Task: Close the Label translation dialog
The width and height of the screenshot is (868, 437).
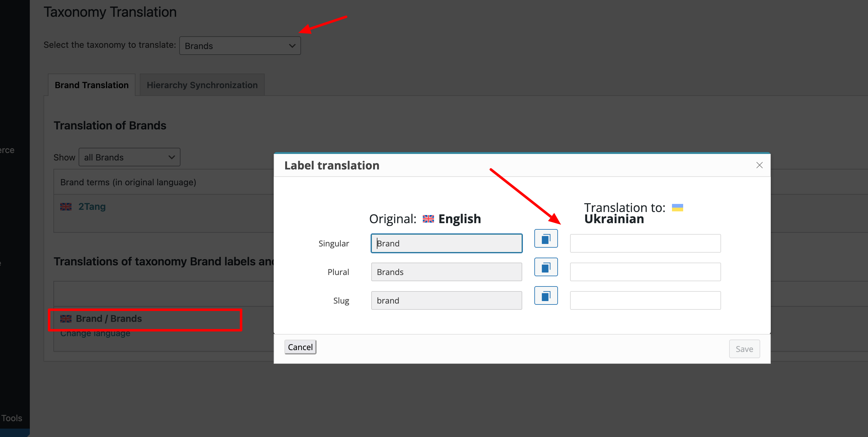Action: 759,165
